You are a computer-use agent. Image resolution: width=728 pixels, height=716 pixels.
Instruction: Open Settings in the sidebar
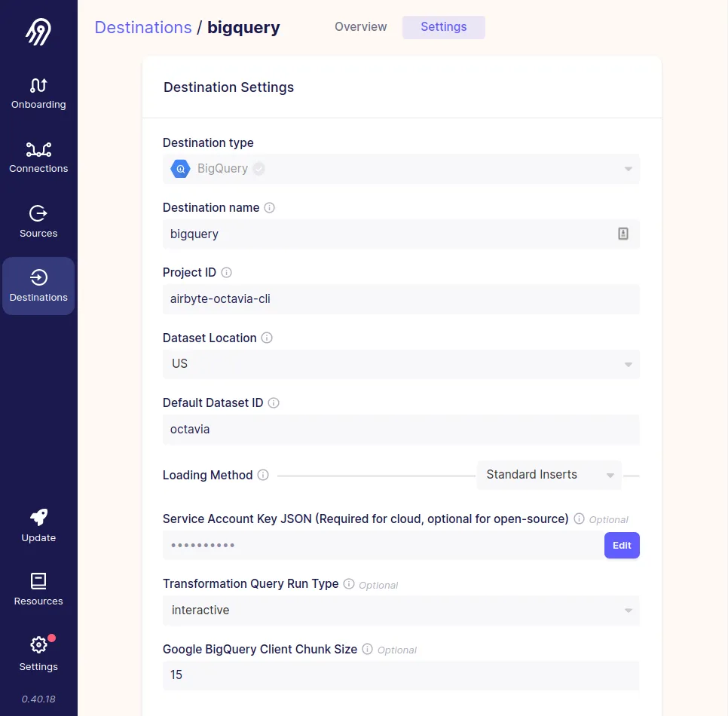point(38,654)
